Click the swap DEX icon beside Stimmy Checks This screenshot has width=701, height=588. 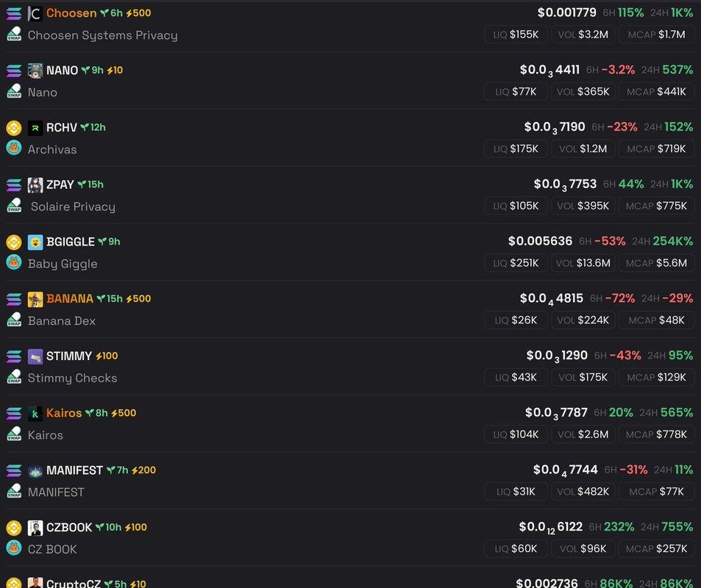pos(14,377)
